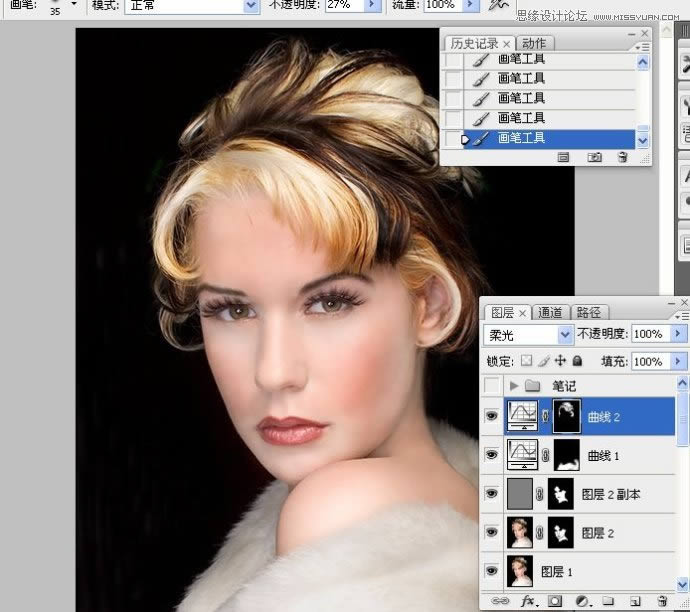Image resolution: width=690 pixels, height=612 pixels.
Task: Delete current state in History panel
Action: (622, 157)
